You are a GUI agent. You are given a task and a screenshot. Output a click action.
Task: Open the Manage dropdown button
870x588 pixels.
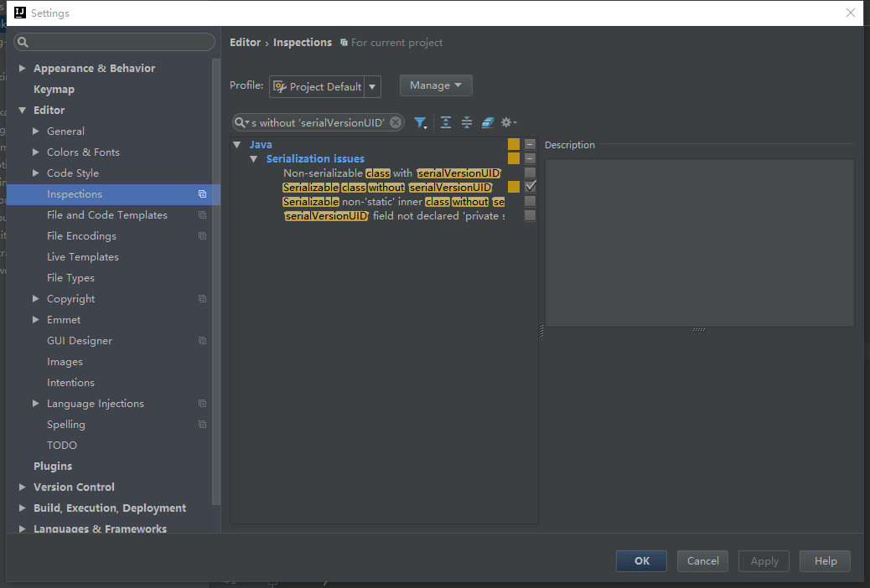point(436,85)
